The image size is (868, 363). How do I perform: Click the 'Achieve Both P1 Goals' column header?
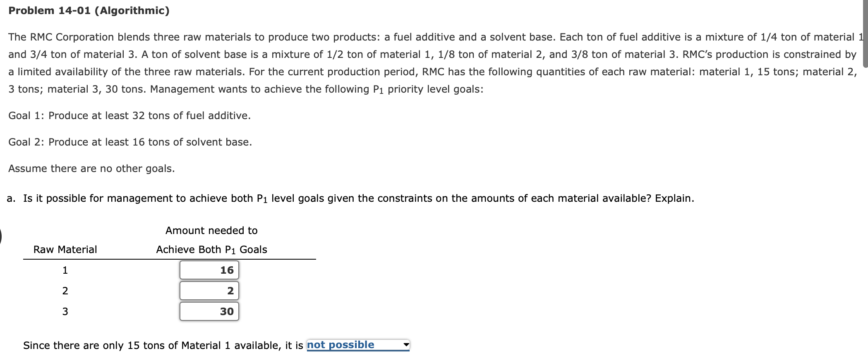[x=211, y=249]
